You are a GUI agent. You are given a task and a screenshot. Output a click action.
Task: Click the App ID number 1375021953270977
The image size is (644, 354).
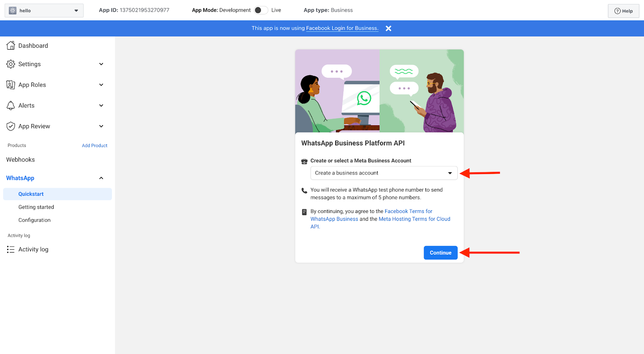pos(144,10)
